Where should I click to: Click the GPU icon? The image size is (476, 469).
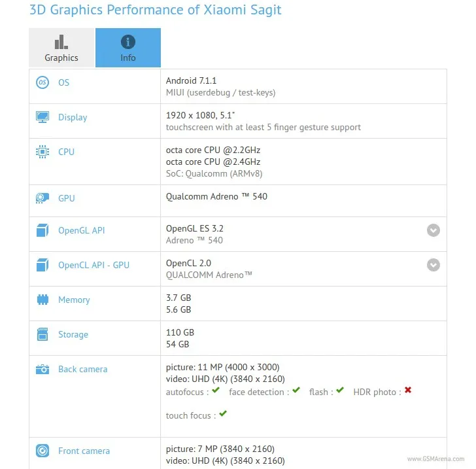click(x=42, y=198)
